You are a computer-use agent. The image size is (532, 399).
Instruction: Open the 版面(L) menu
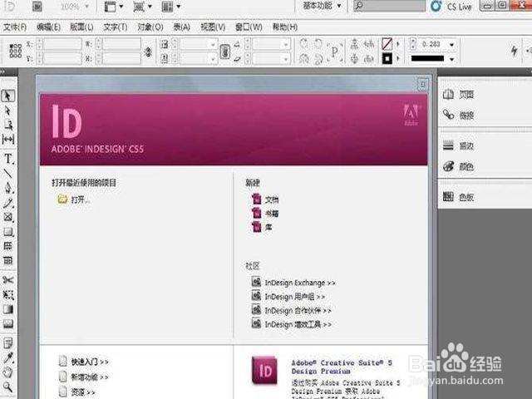pos(81,27)
